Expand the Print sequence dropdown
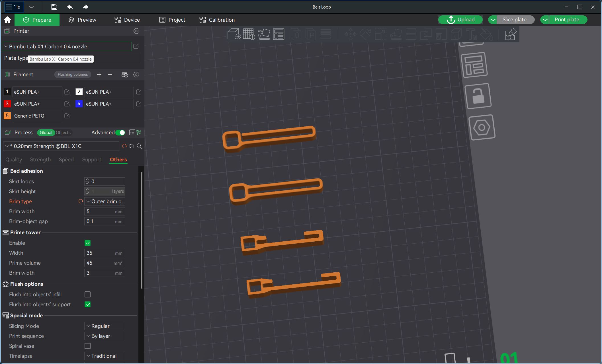Viewport: 602px width, 364px height. [x=105, y=336]
